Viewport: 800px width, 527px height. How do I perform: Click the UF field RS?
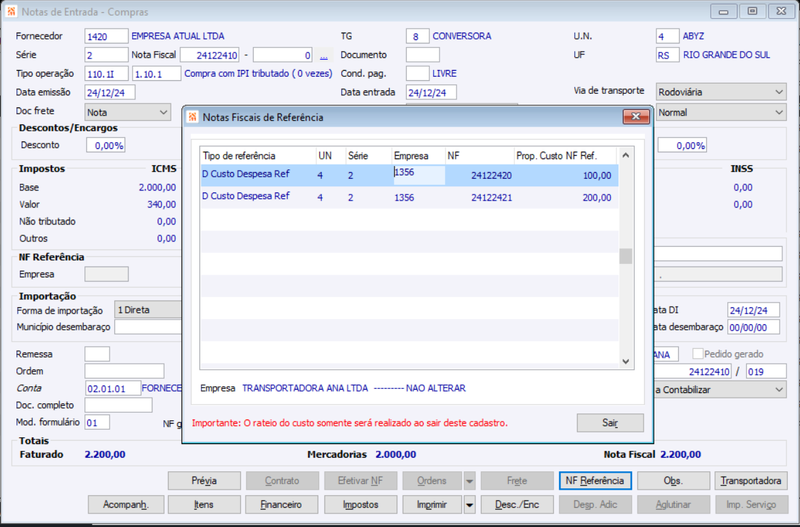pyautogui.click(x=667, y=55)
